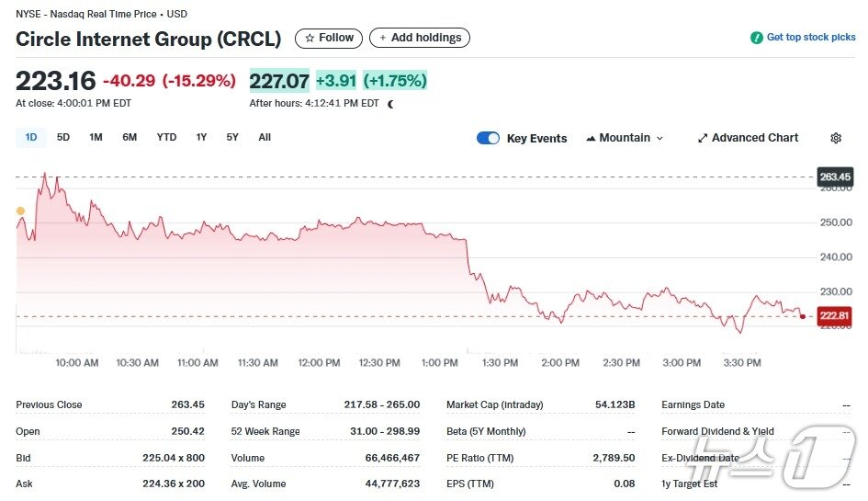Switch chart to YTD range

(x=166, y=138)
